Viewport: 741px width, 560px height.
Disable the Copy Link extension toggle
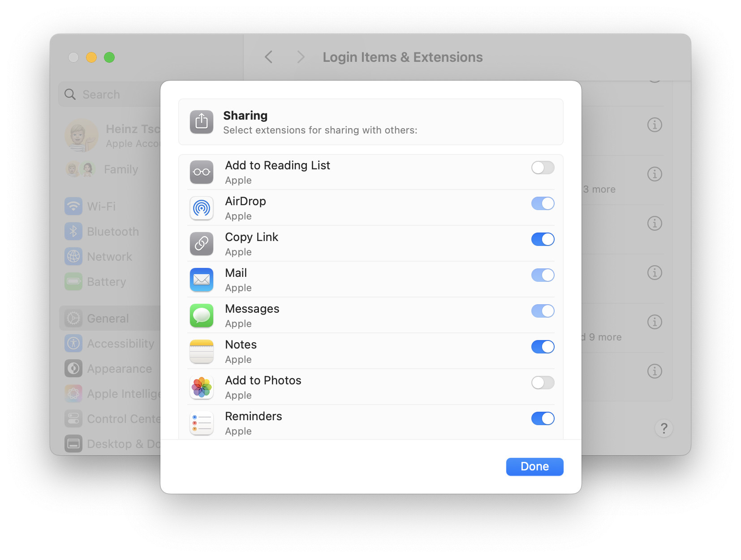pyautogui.click(x=543, y=239)
